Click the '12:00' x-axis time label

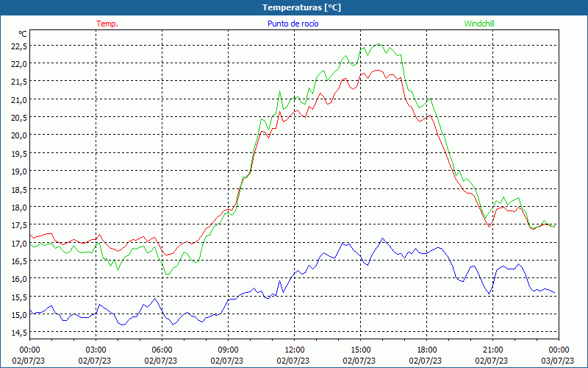click(x=295, y=350)
